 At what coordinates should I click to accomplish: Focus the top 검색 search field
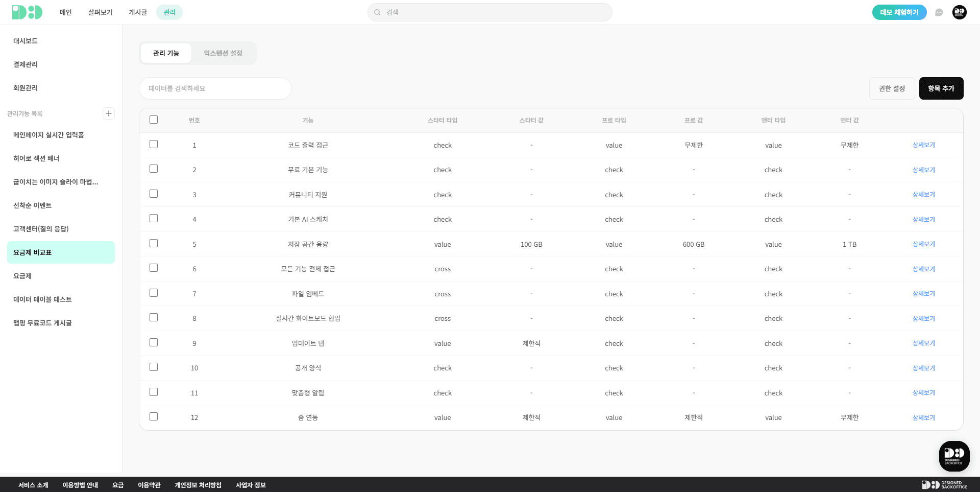pos(490,12)
